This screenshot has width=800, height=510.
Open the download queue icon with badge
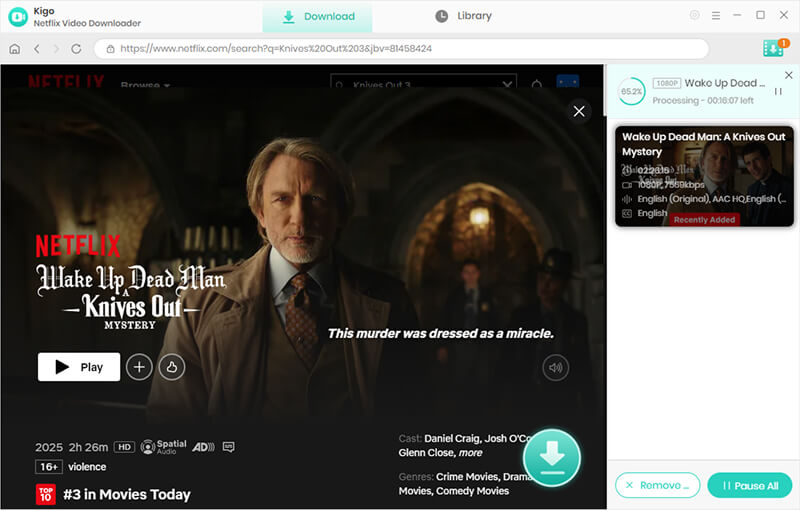pyautogui.click(x=775, y=48)
